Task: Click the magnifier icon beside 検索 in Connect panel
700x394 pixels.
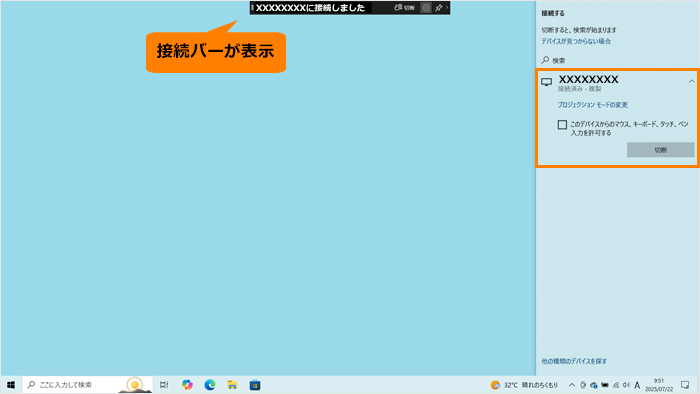Action: (x=545, y=60)
